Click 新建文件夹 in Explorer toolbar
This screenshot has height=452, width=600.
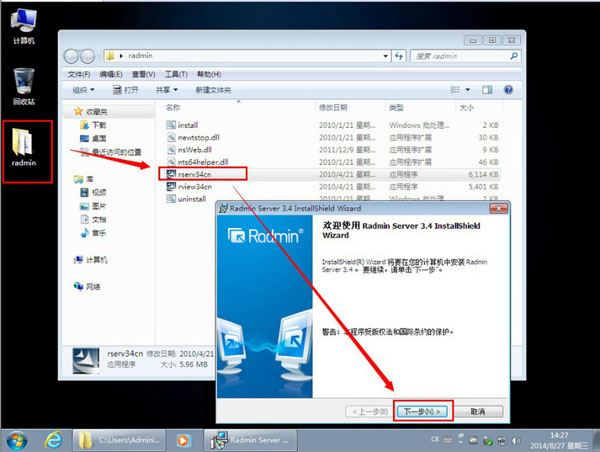pos(213,90)
